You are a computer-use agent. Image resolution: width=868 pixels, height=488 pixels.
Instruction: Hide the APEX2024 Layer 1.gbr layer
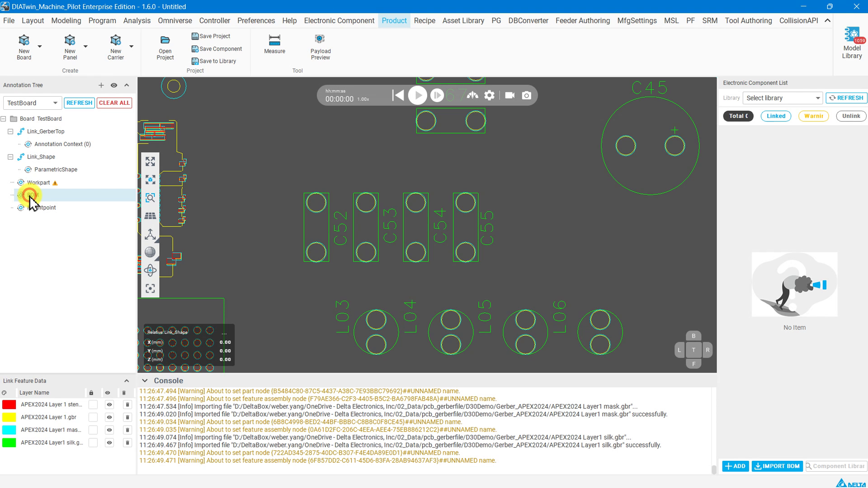(x=109, y=417)
